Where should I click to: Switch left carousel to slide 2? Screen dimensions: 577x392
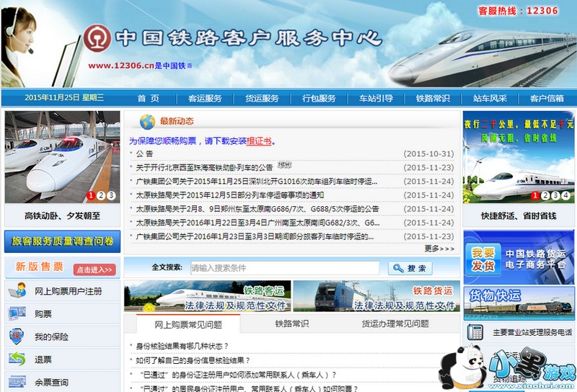click(x=101, y=195)
